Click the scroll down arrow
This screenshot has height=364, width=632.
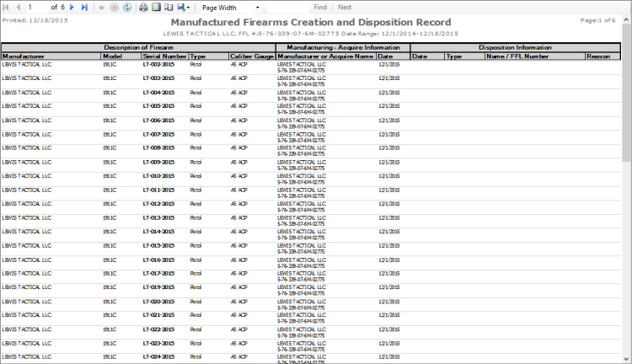(626, 359)
